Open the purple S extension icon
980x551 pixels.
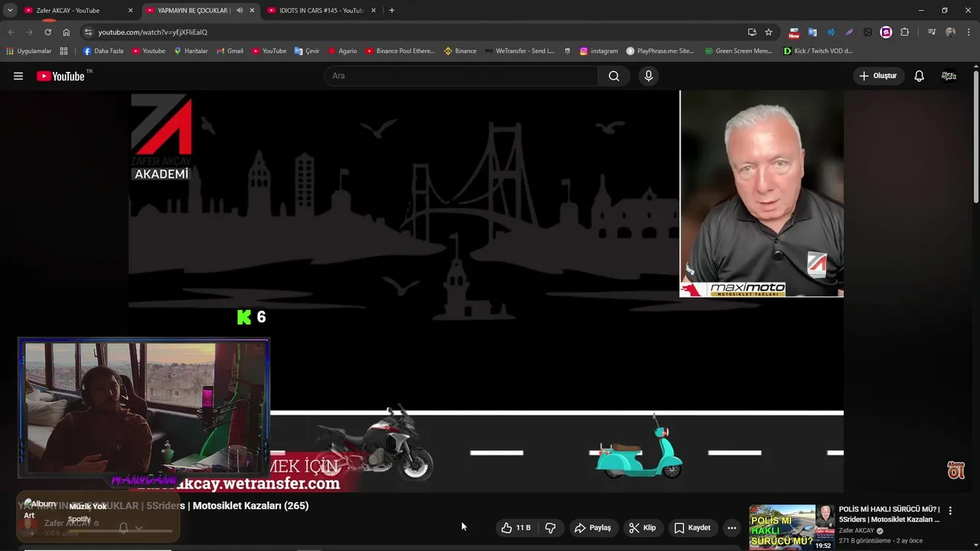(x=886, y=32)
